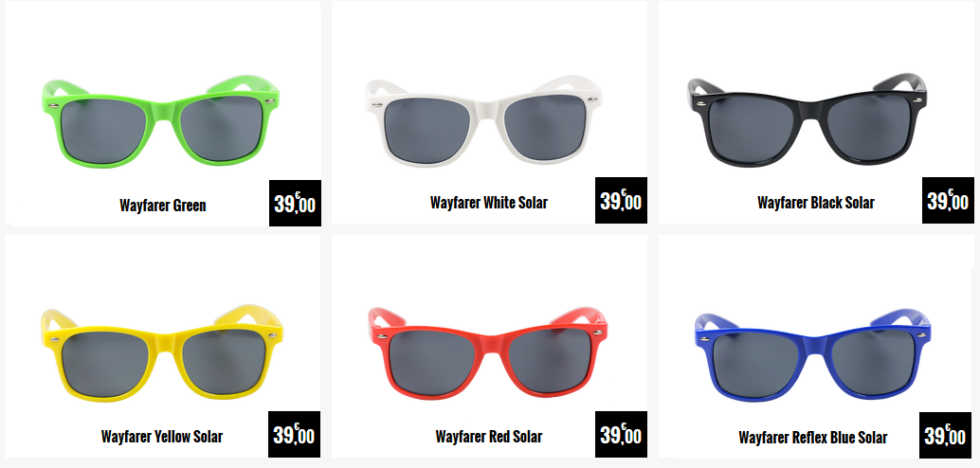Open the blue Wayfarer sunglasses image

(x=812, y=354)
